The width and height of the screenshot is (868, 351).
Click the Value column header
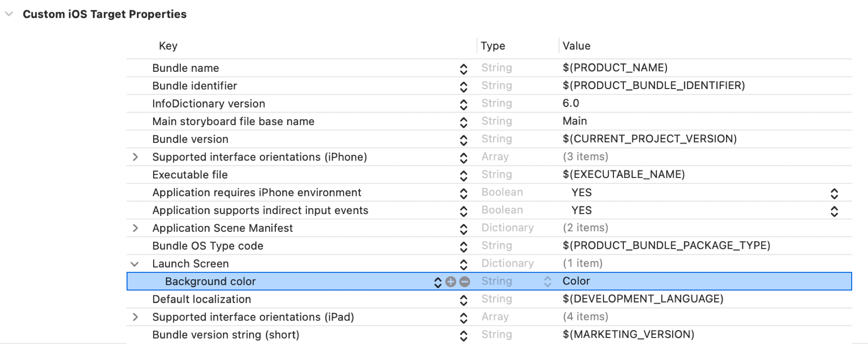click(x=576, y=46)
